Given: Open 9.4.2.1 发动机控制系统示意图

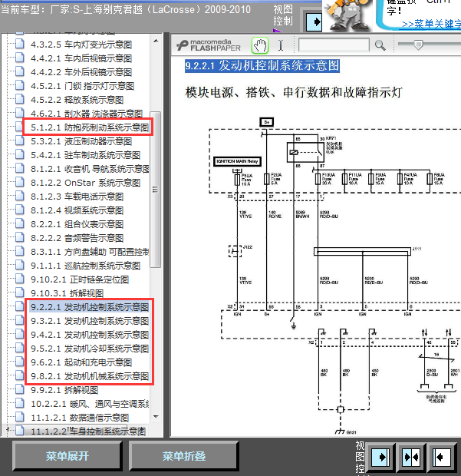Looking at the screenshot, I should (x=90, y=335).
